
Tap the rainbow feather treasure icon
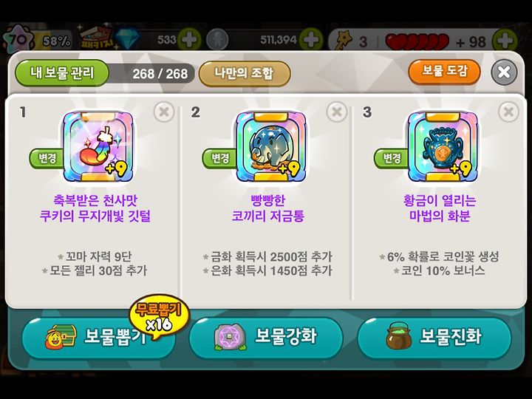coord(98,146)
